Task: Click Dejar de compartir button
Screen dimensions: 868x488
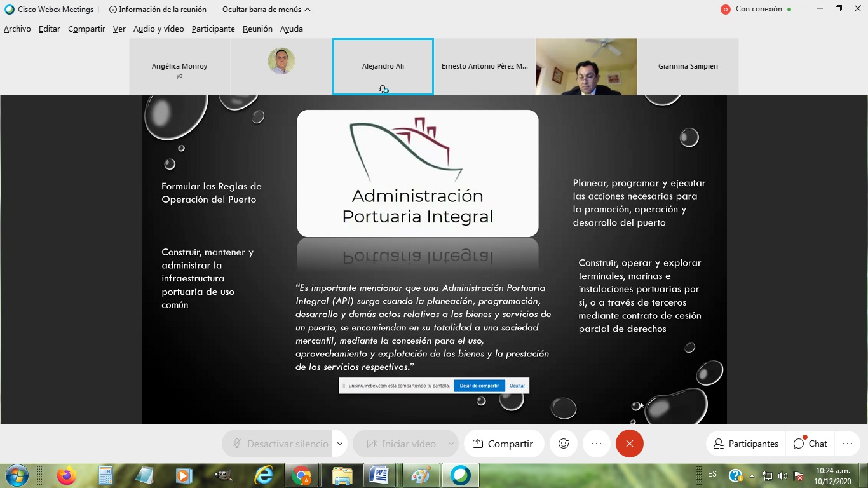Action: [x=479, y=386]
